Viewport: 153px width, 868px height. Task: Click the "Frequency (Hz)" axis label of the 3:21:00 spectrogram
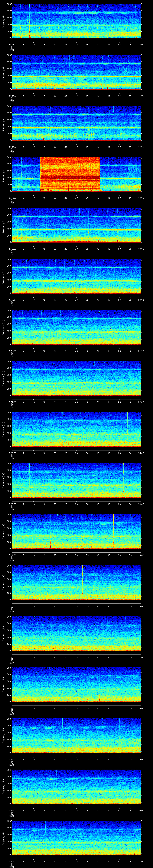click(3, 378)
